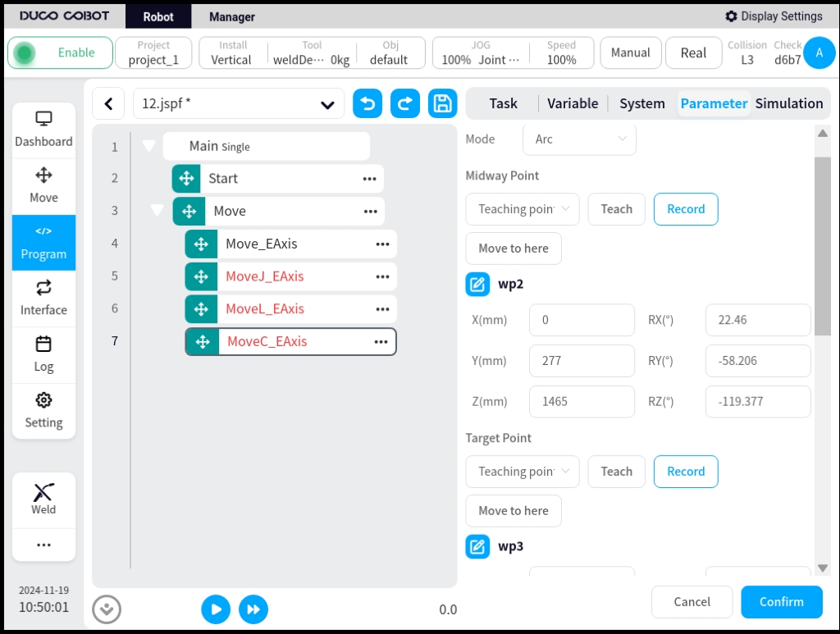Select the MoveJ_EAxis program row
The image size is (840, 634).
click(291, 277)
